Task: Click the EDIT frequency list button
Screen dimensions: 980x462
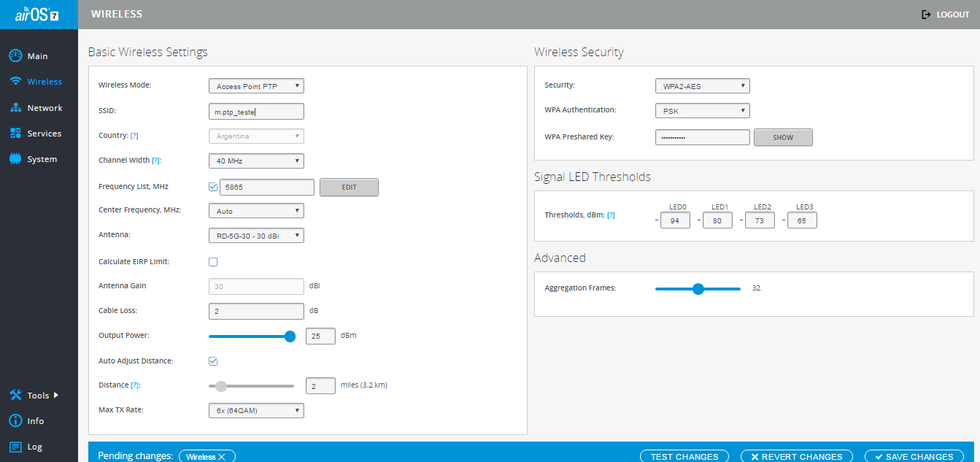Action: tap(349, 188)
